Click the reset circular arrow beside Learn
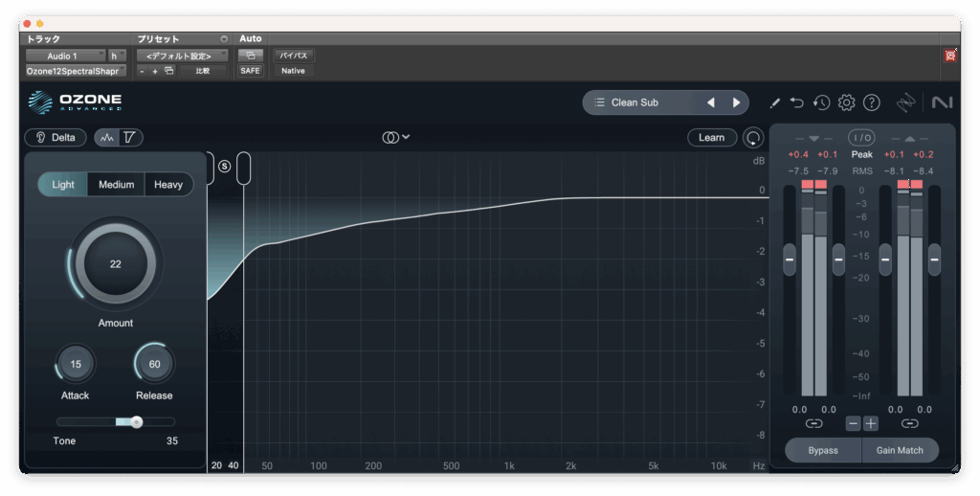The image size is (980, 496). (x=753, y=138)
